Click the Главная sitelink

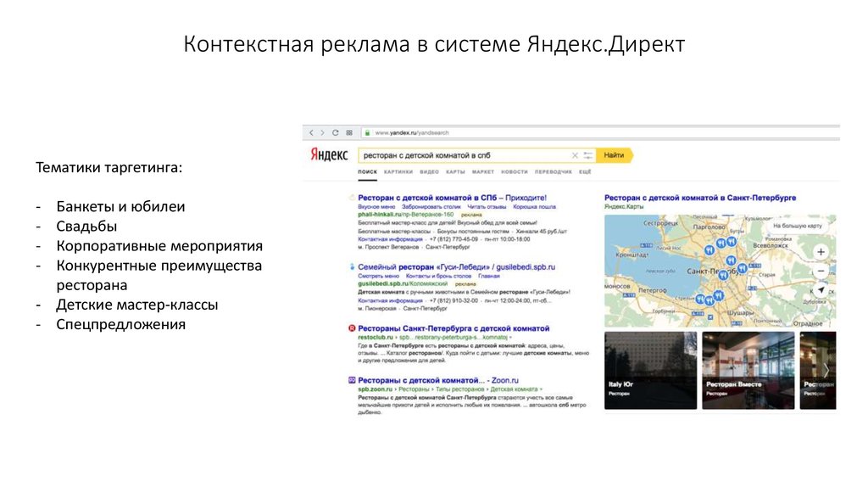pyautogui.click(x=489, y=276)
